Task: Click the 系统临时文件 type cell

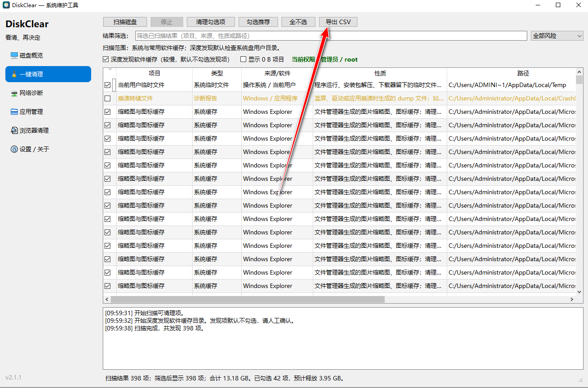Action: tap(217, 85)
